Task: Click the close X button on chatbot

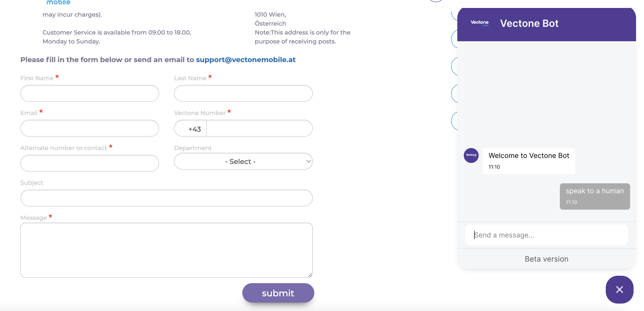Action: pos(620,289)
